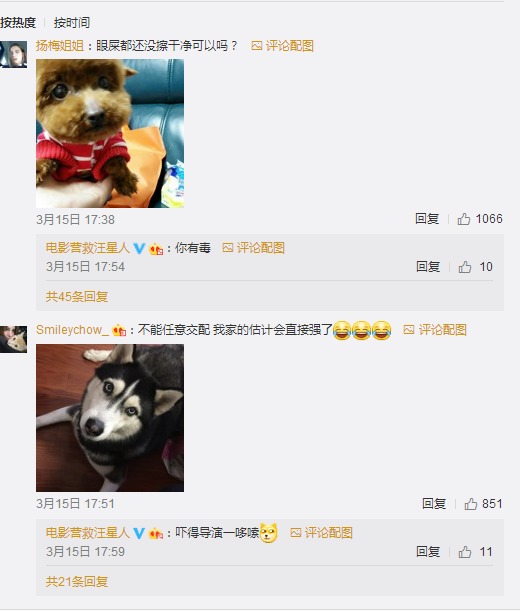The width and height of the screenshot is (520, 611).
Task: Like Smileychow_'s comment with 851 likes
Action: (483, 504)
